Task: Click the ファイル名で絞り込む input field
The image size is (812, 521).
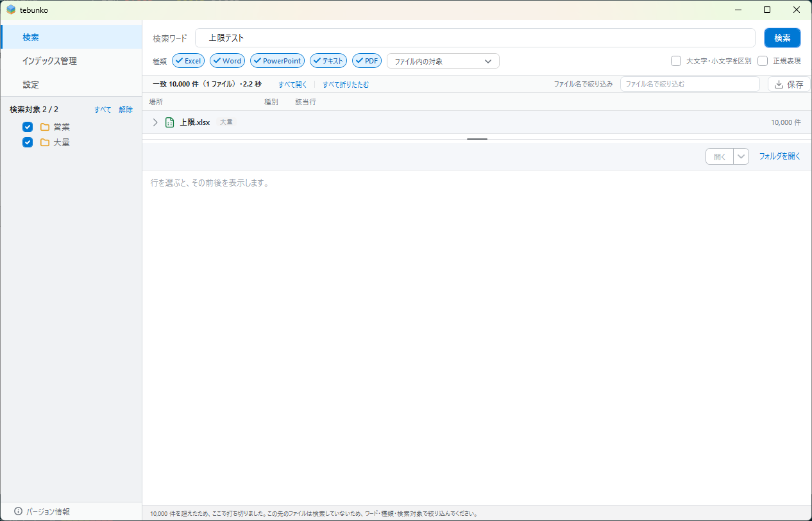Action: pyautogui.click(x=690, y=84)
